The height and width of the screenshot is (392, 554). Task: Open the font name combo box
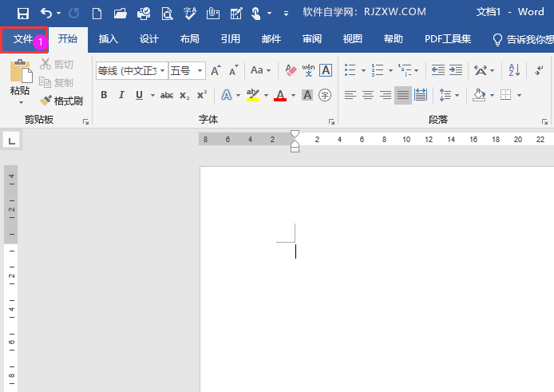pyautogui.click(x=132, y=71)
